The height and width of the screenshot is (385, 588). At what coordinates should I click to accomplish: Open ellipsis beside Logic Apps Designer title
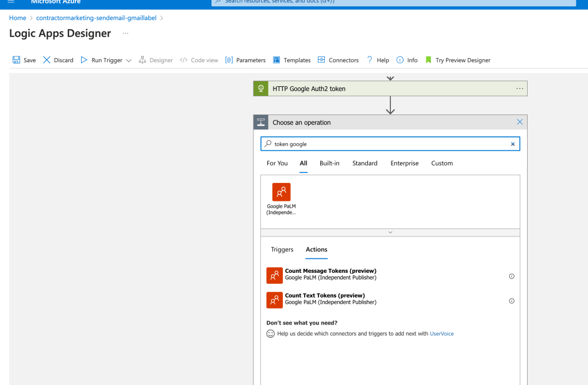(125, 33)
